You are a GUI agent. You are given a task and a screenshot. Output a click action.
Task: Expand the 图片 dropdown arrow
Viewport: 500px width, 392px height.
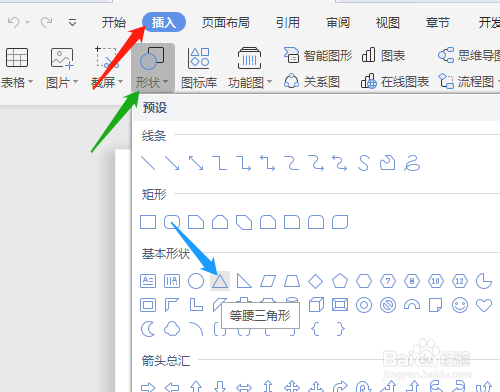[x=75, y=81]
